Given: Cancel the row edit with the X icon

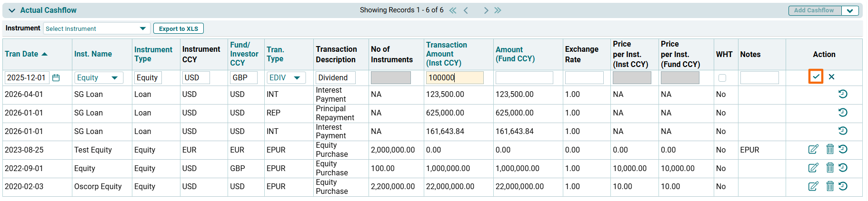Looking at the screenshot, I should click(x=831, y=77).
